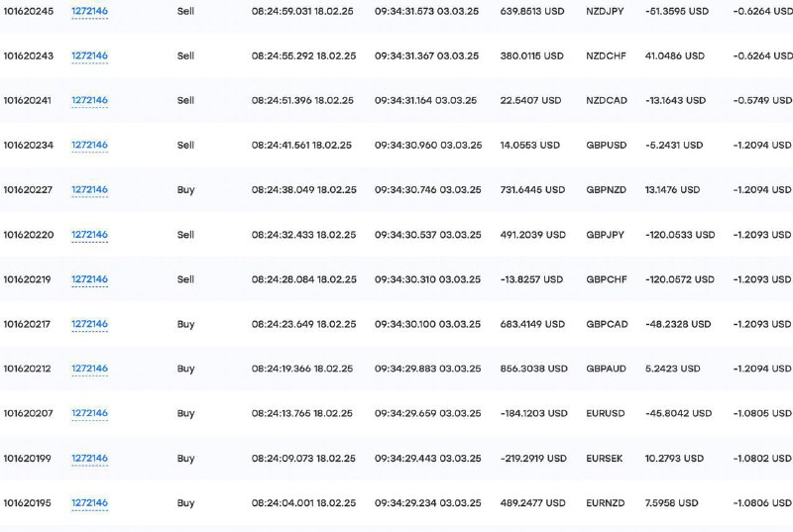Viewport: 793px width, 532px height.
Task: Open account link 1272146 in NZDCAD row
Action: (89, 100)
